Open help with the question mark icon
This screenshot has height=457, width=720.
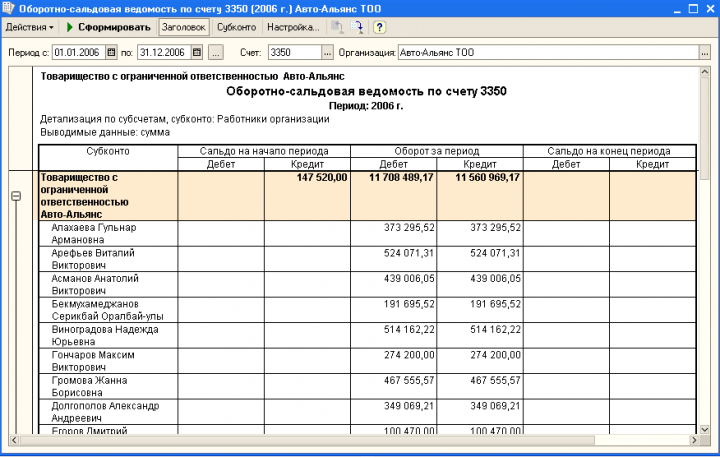(379, 27)
